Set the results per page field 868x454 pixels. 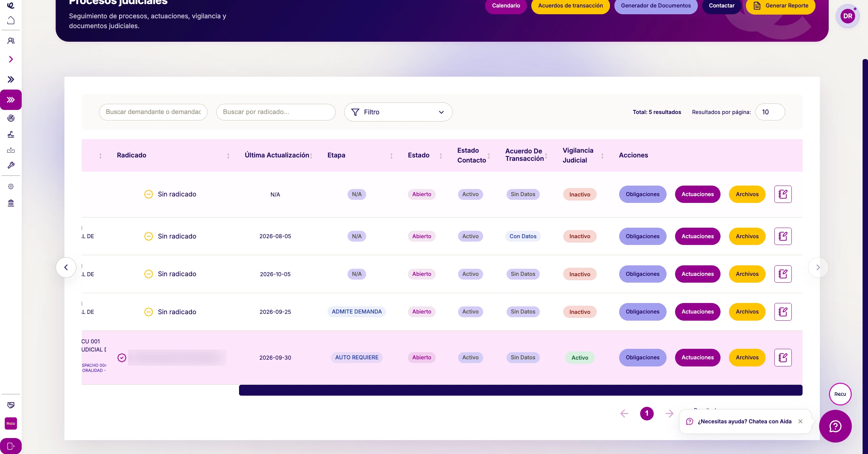coord(770,112)
